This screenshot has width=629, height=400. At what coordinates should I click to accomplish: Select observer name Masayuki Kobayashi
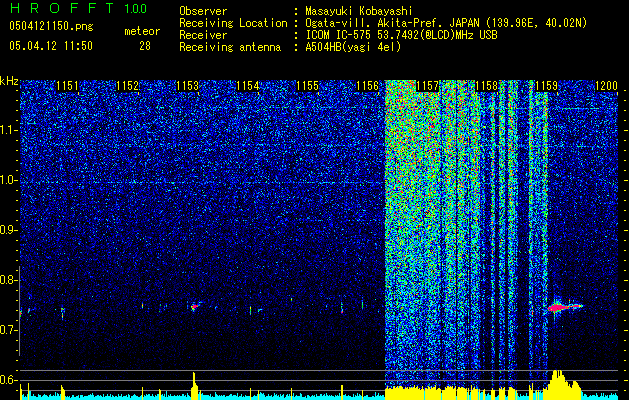click(359, 11)
